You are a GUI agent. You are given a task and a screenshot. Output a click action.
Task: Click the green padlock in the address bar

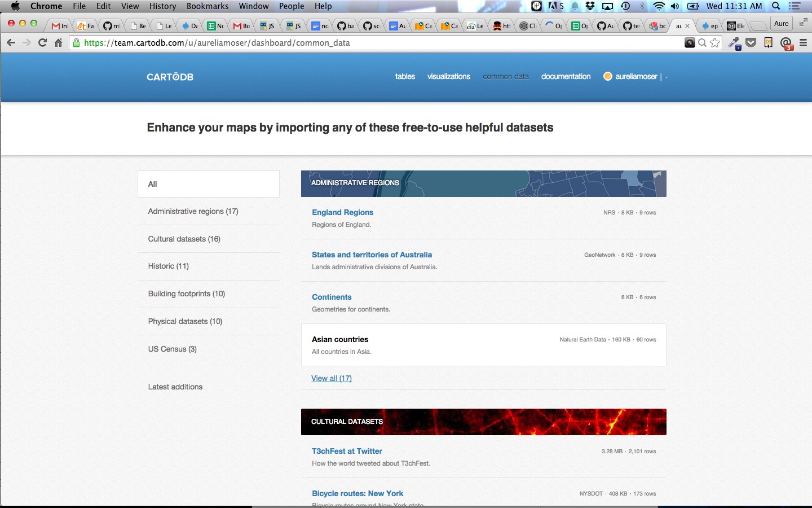pos(77,43)
